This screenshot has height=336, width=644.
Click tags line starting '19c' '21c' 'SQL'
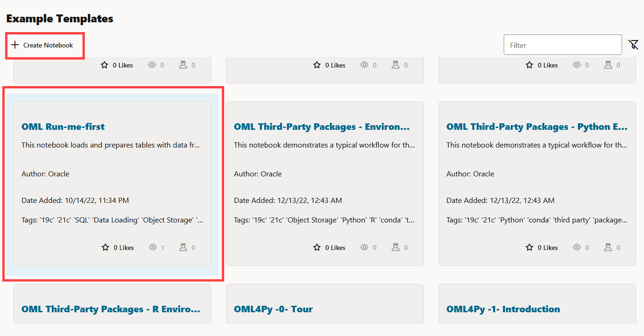tap(112, 220)
